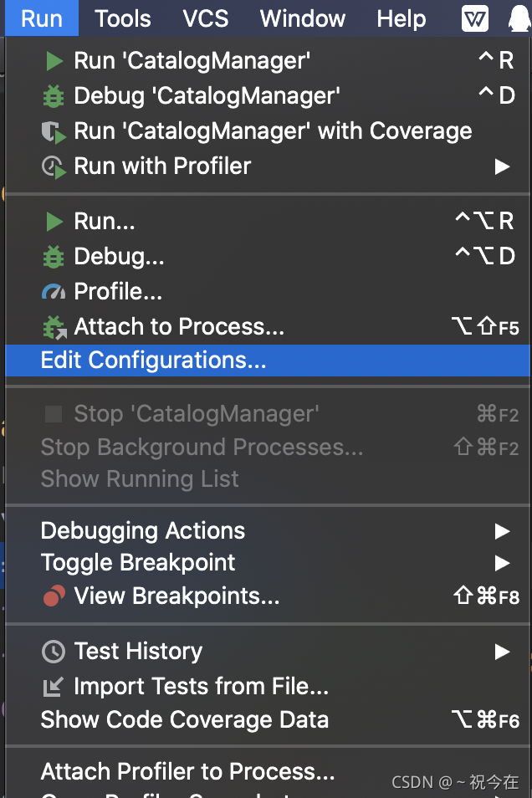Click the Import Tests from File icon

tap(54, 687)
